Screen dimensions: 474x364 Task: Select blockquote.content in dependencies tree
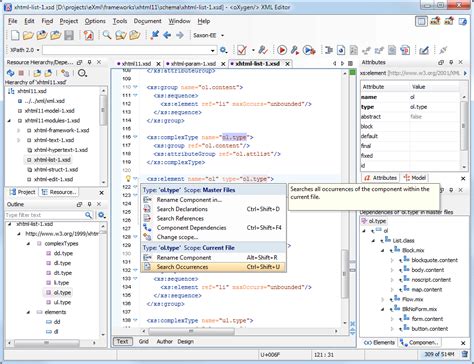pyautogui.click(x=435, y=260)
